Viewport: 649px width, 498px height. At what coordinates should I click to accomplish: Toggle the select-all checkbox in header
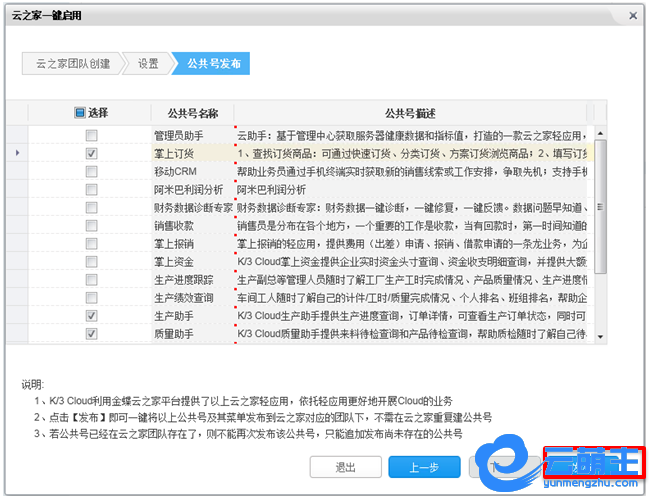(x=81, y=113)
